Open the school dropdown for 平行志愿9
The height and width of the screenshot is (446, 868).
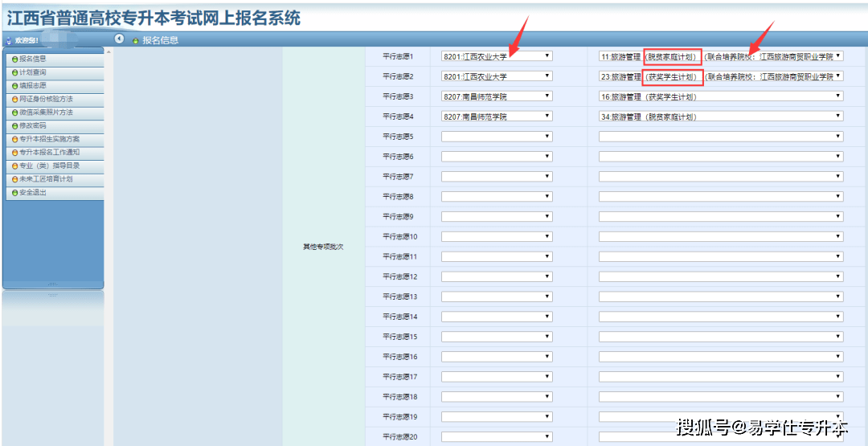pos(497,217)
